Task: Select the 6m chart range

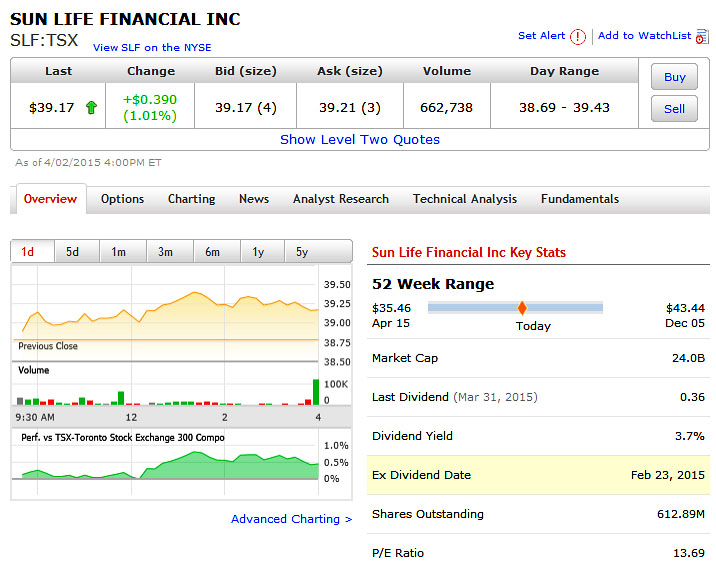Action: [217, 252]
